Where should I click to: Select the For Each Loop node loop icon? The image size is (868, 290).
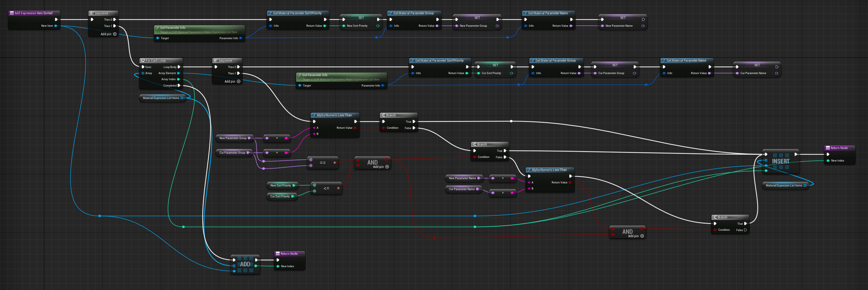pyautogui.click(x=143, y=60)
